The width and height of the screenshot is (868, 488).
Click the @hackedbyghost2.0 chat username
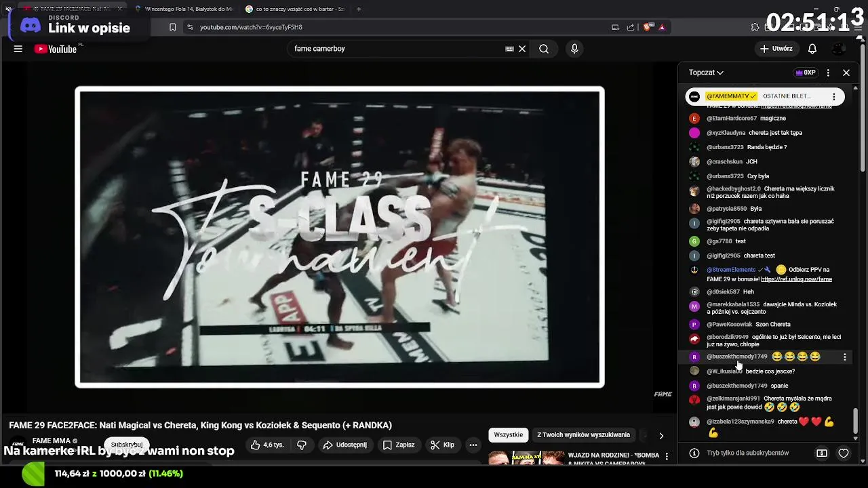point(734,188)
